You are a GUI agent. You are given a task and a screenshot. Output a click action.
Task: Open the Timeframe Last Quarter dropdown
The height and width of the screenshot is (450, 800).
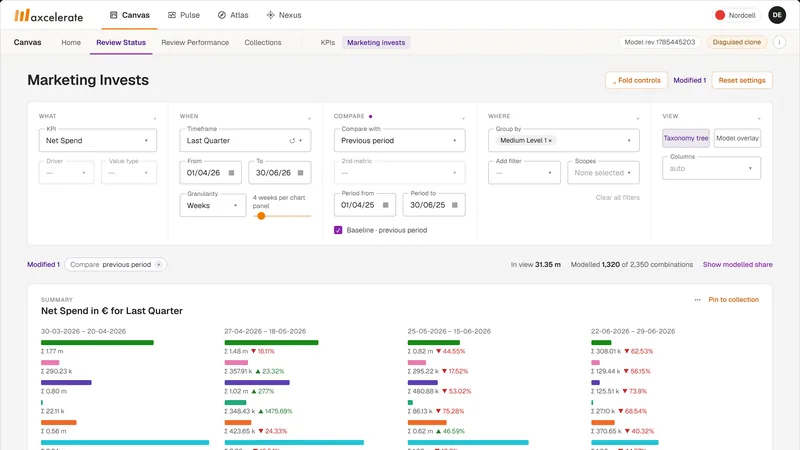click(245, 140)
